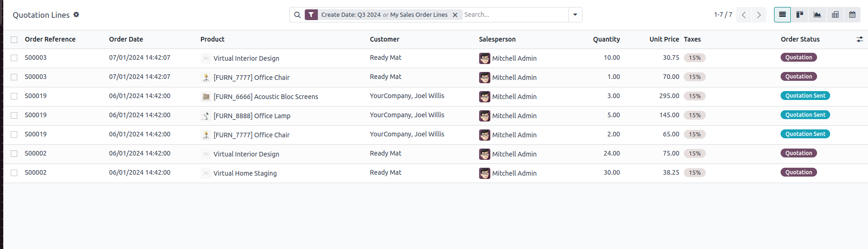Switch to list view
The width and height of the screenshot is (868, 249).
782,14
